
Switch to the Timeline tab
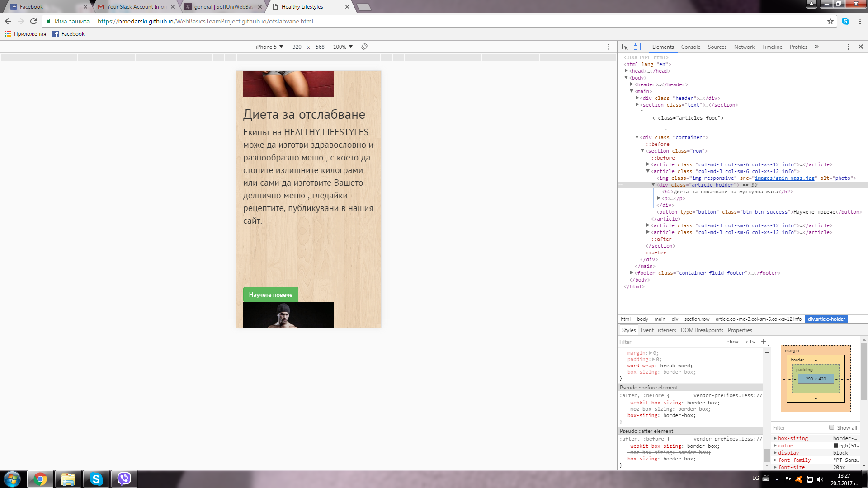772,47
